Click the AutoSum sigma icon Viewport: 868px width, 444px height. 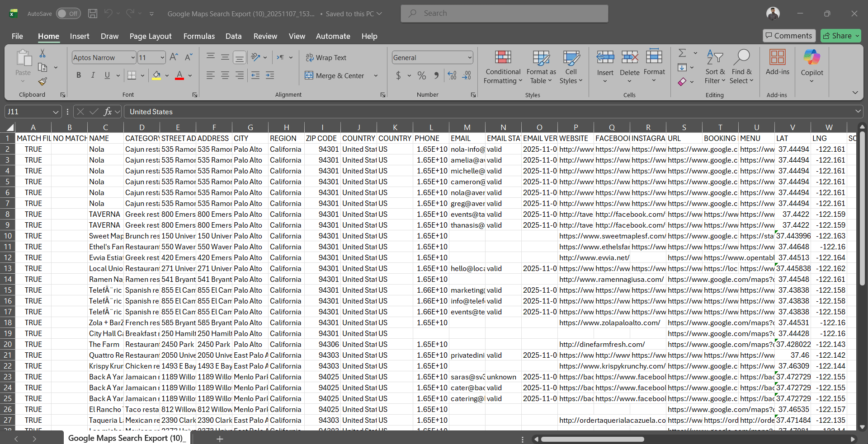(682, 53)
